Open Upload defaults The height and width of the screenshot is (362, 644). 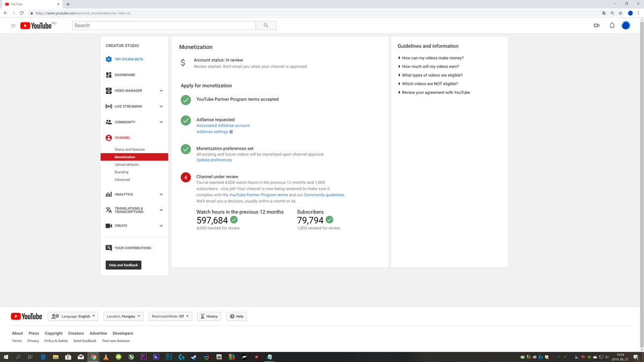click(x=127, y=165)
